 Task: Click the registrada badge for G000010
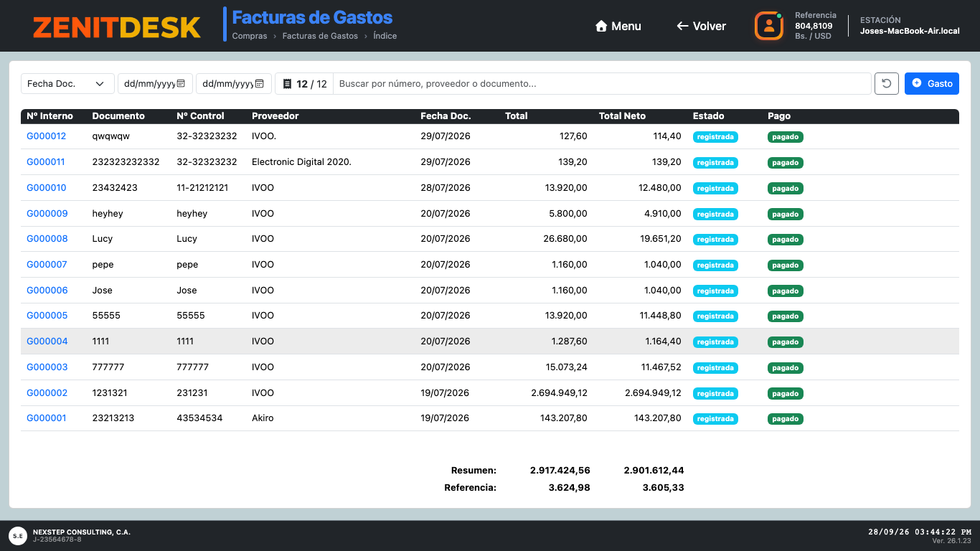click(715, 189)
